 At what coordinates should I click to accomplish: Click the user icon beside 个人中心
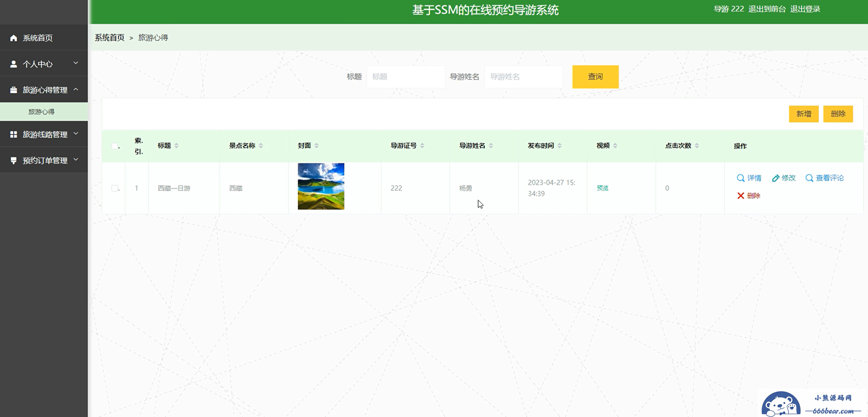[14, 64]
